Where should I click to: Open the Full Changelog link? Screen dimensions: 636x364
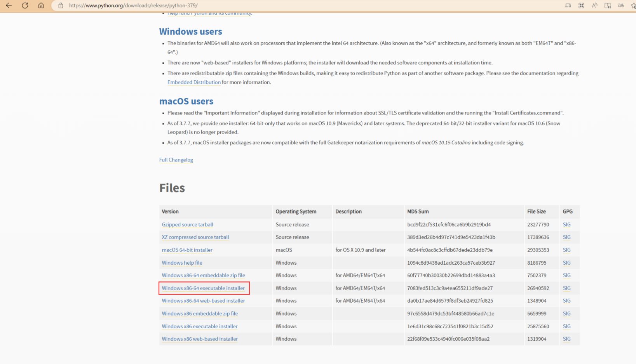pyautogui.click(x=176, y=160)
